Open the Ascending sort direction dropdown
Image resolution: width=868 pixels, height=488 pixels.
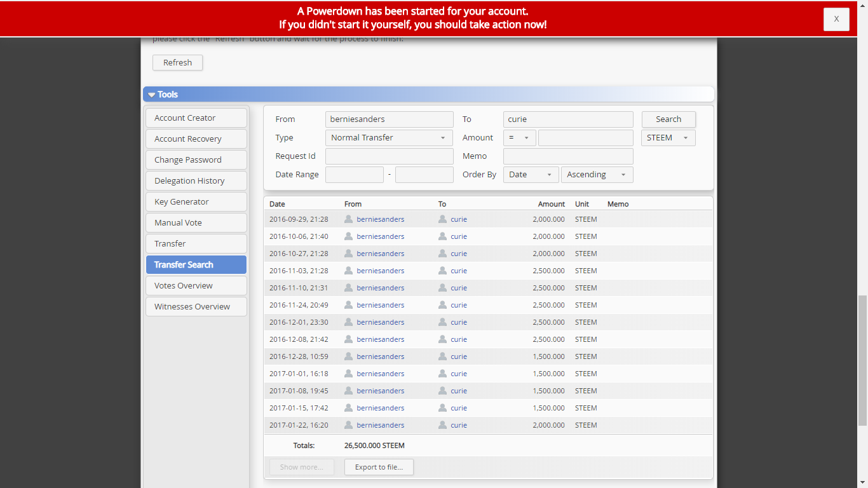[597, 174]
